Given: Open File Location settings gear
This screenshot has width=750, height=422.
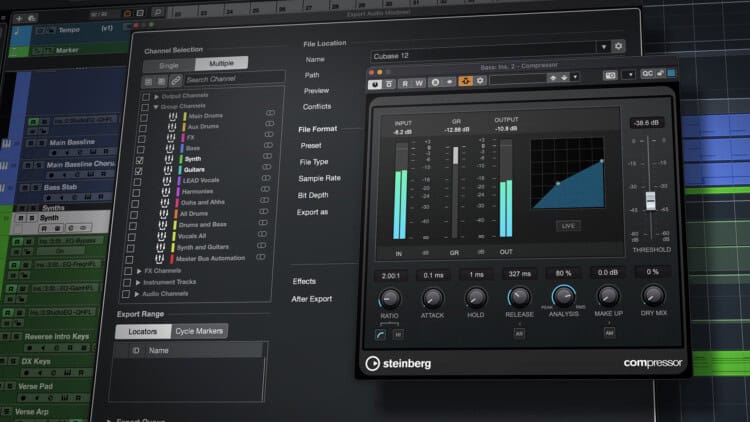Looking at the screenshot, I should coord(618,46).
